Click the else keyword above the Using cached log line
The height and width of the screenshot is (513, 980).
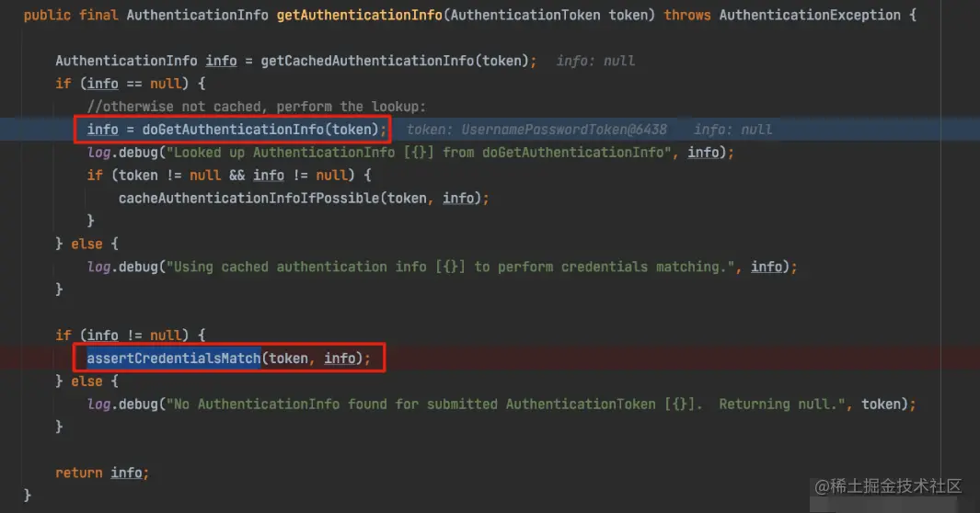pos(86,244)
